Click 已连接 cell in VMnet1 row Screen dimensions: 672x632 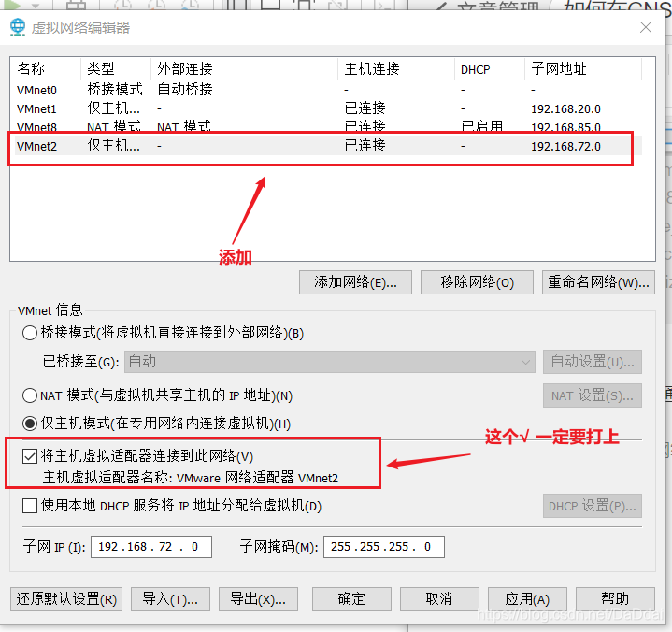[x=365, y=108]
